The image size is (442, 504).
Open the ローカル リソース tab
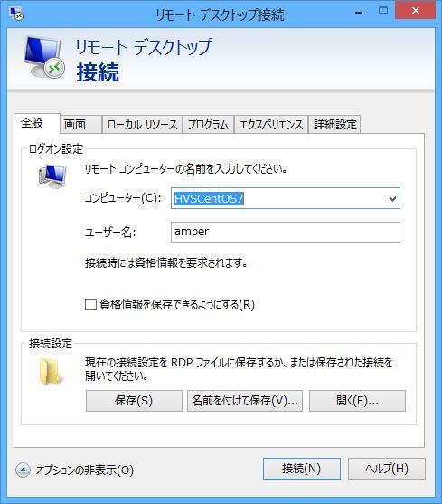click(142, 124)
